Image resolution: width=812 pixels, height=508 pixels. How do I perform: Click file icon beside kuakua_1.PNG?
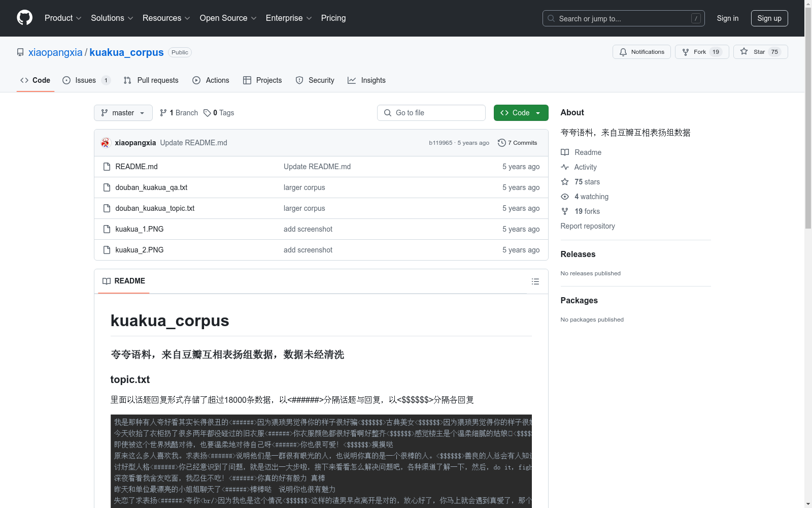click(x=107, y=229)
